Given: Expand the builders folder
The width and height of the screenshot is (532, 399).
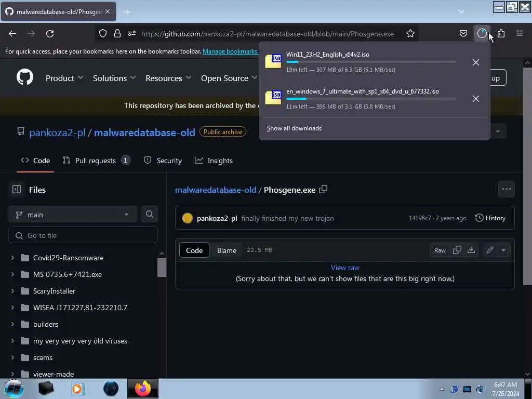Looking at the screenshot, I should click(12, 324).
